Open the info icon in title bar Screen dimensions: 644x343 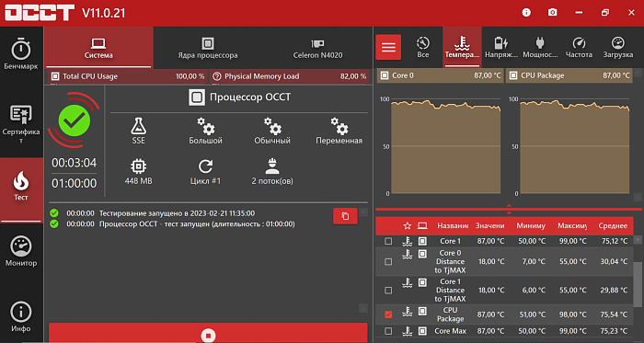526,13
